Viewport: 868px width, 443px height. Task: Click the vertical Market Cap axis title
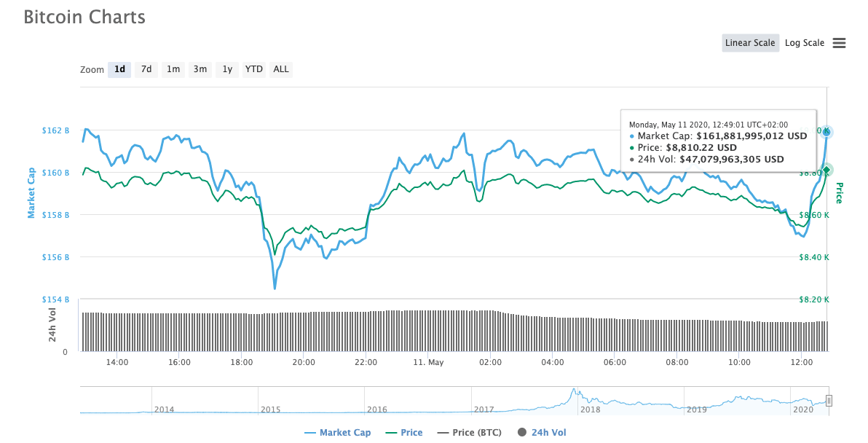click(31, 193)
